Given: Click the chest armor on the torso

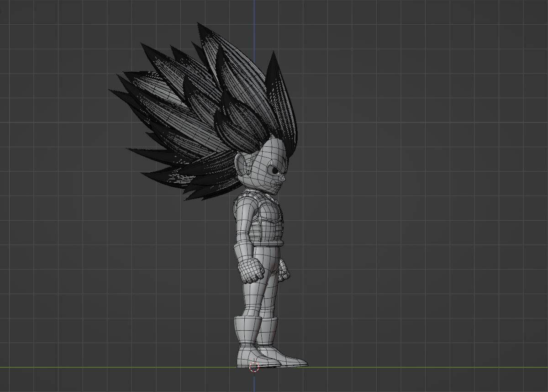Looking at the screenshot, I should pyautogui.click(x=267, y=217).
